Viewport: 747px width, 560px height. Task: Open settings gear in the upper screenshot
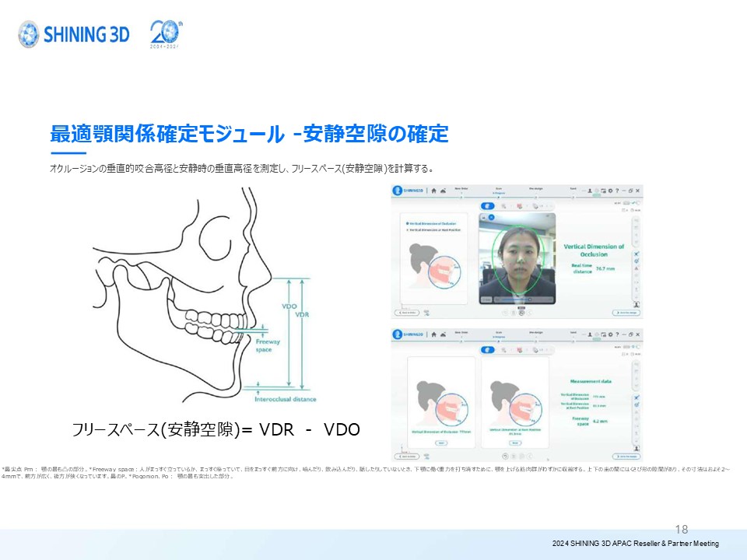(x=608, y=191)
